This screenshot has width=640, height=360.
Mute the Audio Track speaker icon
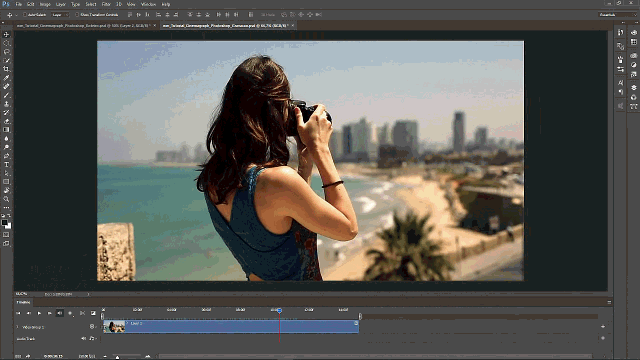[83, 338]
